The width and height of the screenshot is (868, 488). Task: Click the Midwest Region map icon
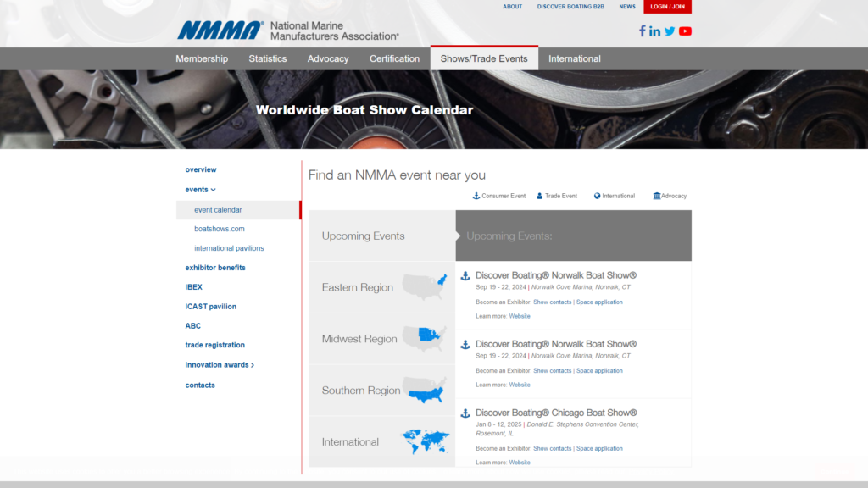click(x=425, y=338)
